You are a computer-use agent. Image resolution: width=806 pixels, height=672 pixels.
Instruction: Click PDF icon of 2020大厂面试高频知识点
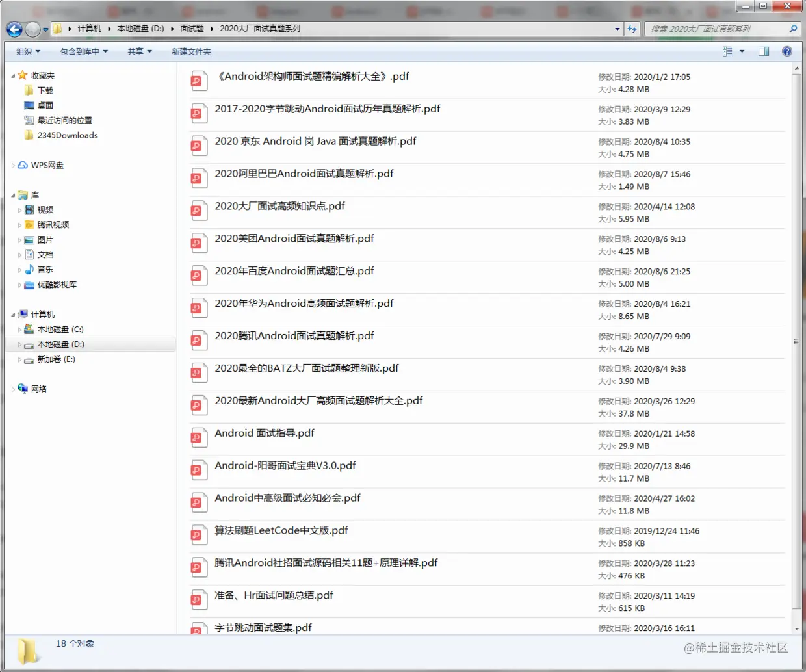pyautogui.click(x=198, y=211)
